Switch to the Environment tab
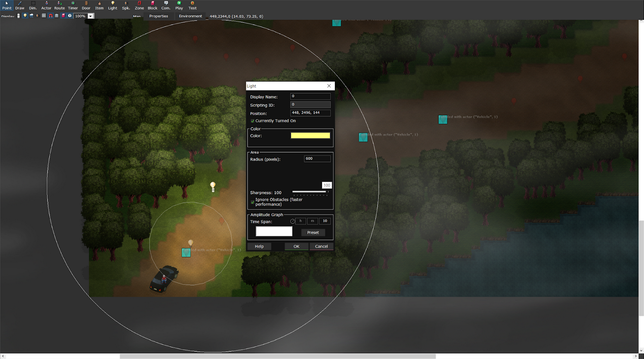 [x=191, y=16]
